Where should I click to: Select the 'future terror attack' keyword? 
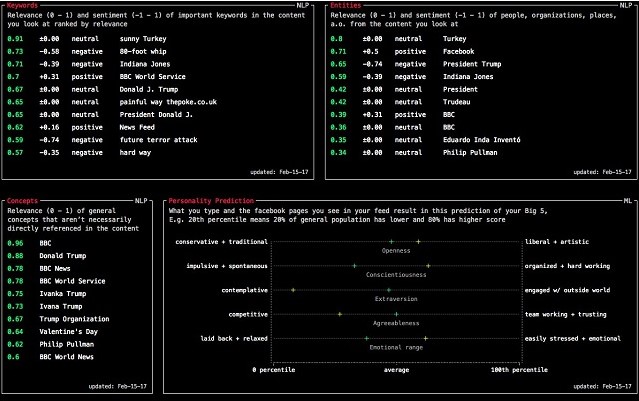(159, 140)
